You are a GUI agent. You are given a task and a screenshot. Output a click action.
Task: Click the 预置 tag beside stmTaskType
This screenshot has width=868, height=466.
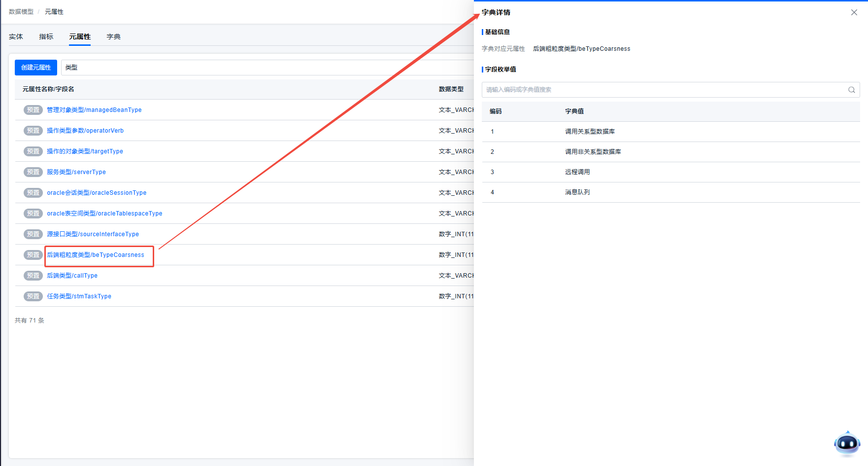click(33, 296)
